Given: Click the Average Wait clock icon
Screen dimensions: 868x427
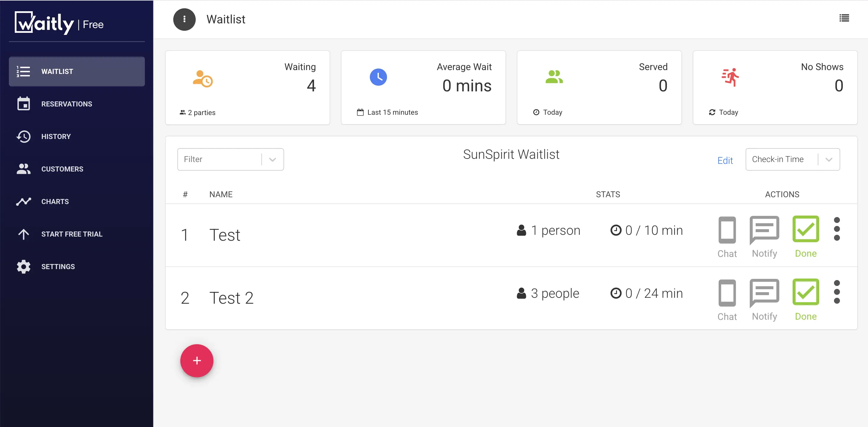Looking at the screenshot, I should [378, 77].
